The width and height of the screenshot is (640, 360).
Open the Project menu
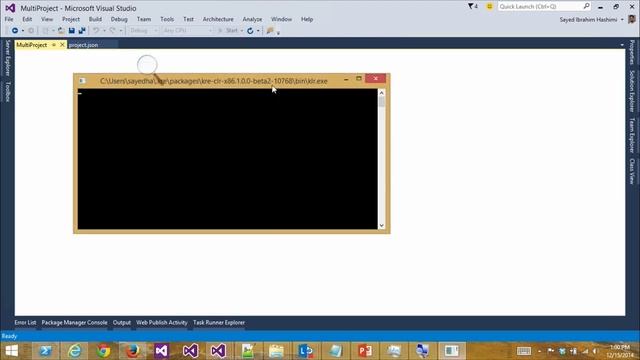point(71,19)
